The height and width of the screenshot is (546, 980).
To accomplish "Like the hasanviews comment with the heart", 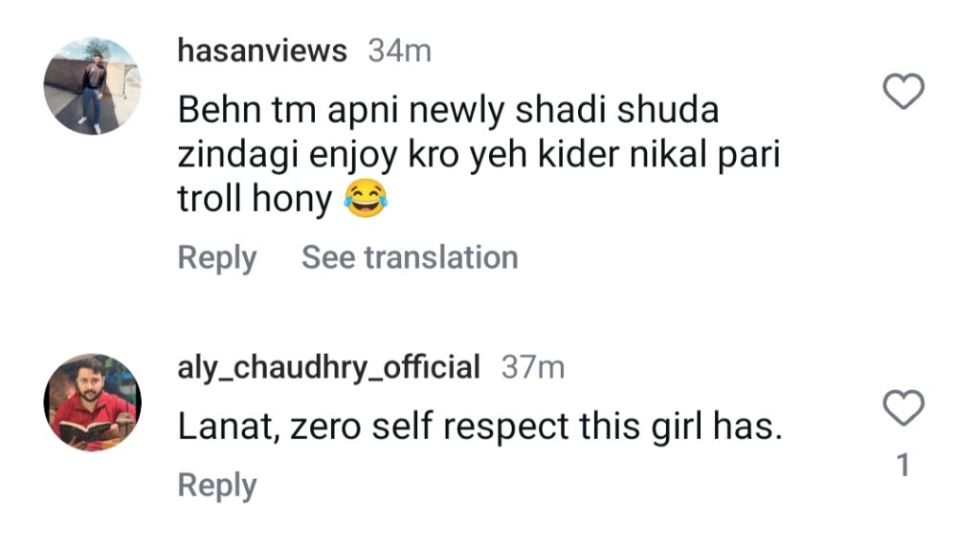I will pos(902,93).
